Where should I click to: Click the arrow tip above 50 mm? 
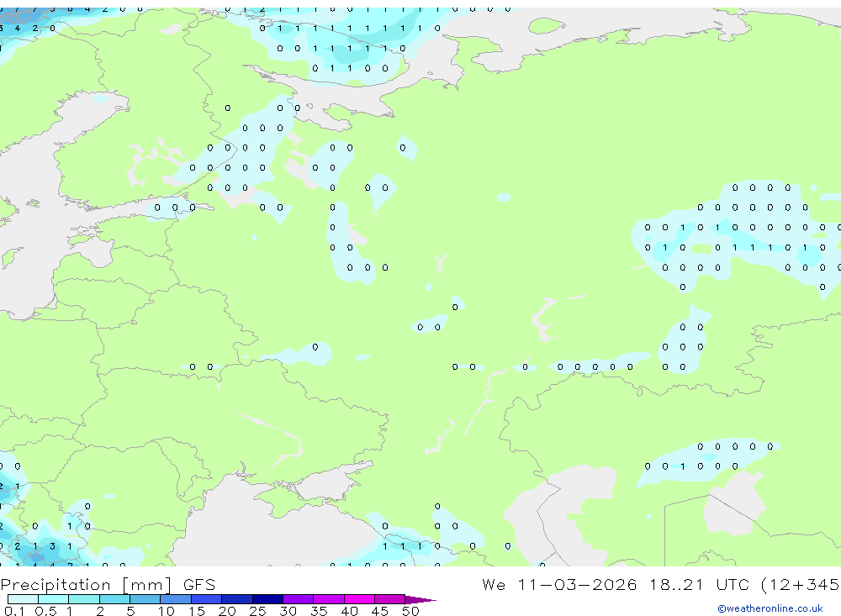(420, 600)
